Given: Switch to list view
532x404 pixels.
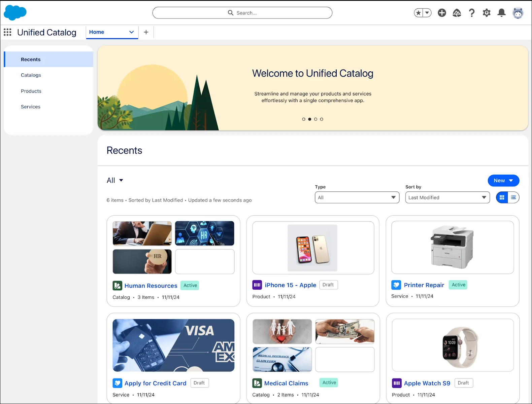Looking at the screenshot, I should point(513,197).
